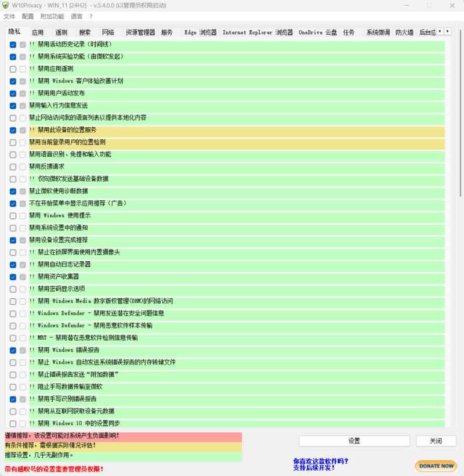Check 禁止 Windows 自动发送内存转储文件 checkbox
Image resolution: width=464 pixels, height=476 pixels.
click(x=13, y=362)
